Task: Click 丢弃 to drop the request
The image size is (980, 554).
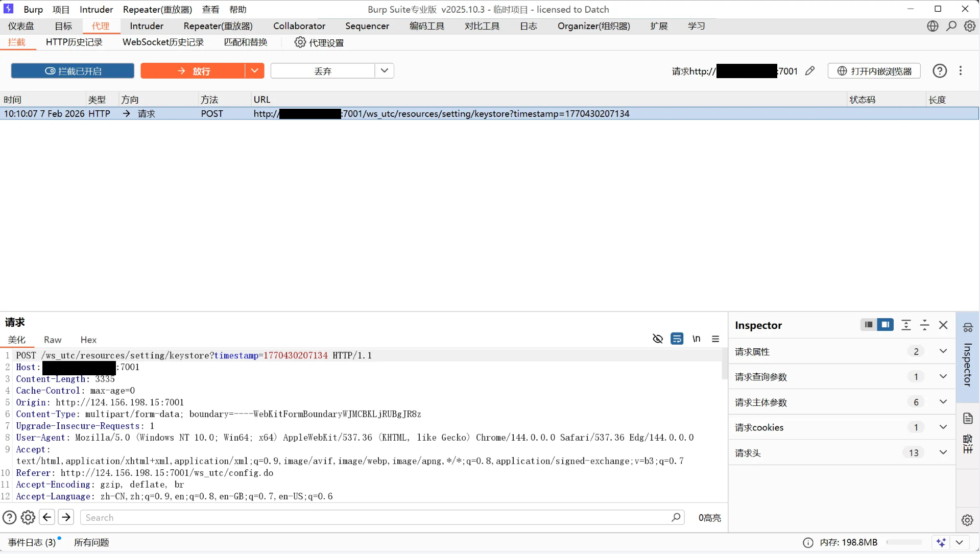Action: tap(323, 71)
